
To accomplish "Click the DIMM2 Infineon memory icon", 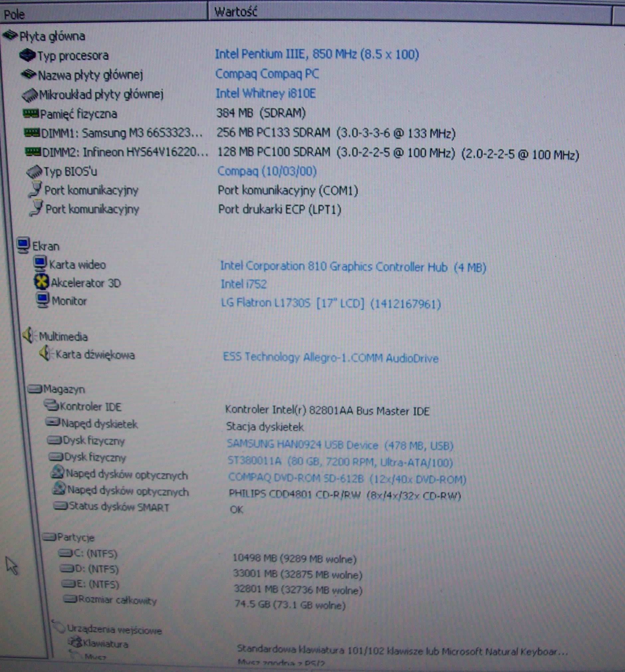I will (x=33, y=152).
